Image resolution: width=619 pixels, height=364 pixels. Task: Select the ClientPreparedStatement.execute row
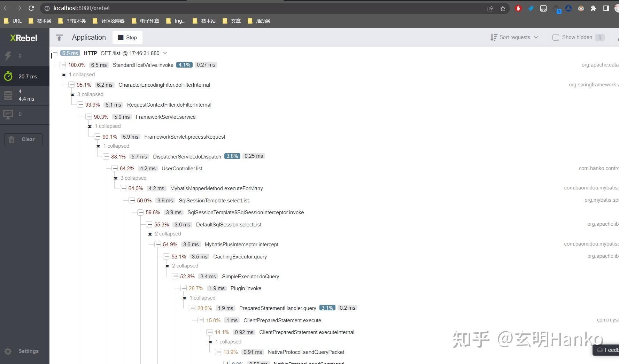coord(282,320)
